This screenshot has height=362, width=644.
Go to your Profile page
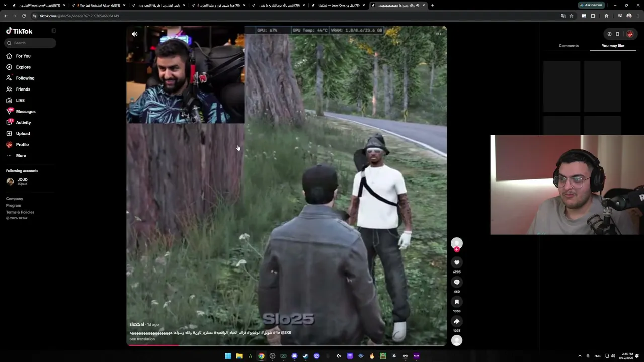(x=22, y=145)
